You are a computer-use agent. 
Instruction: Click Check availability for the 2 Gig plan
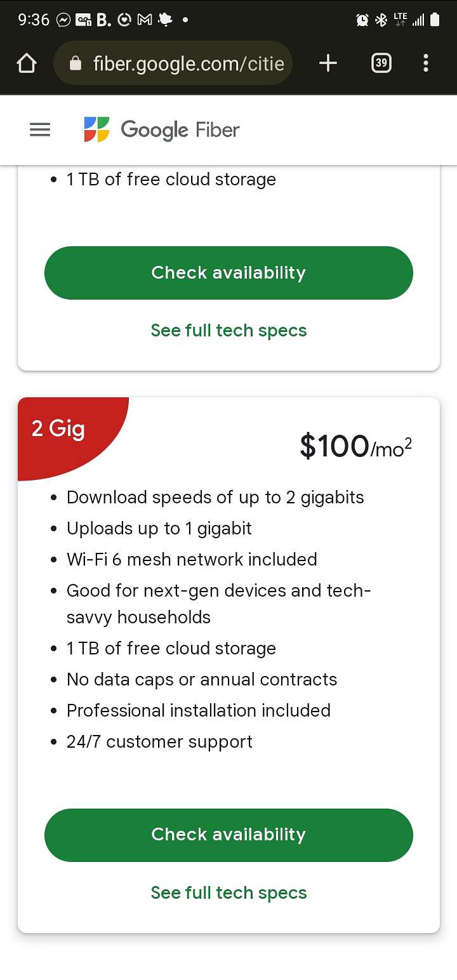coord(228,835)
